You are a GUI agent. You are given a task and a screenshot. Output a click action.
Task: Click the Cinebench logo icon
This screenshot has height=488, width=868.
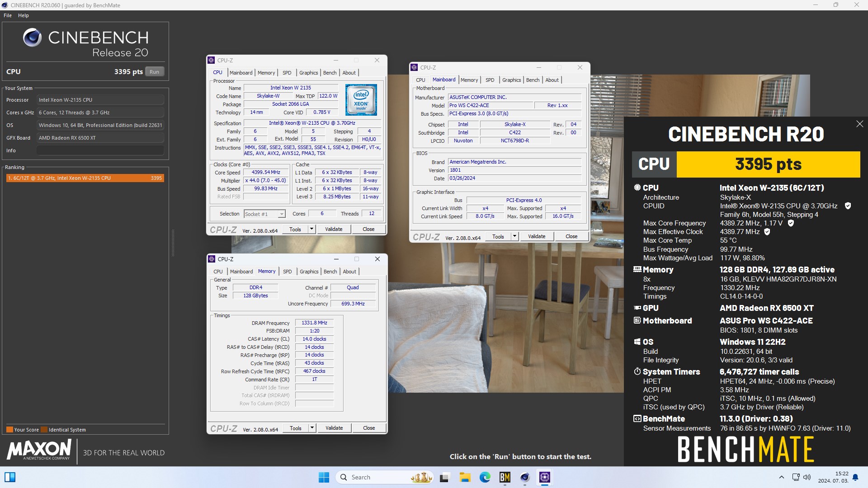pyautogui.click(x=32, y=38)
